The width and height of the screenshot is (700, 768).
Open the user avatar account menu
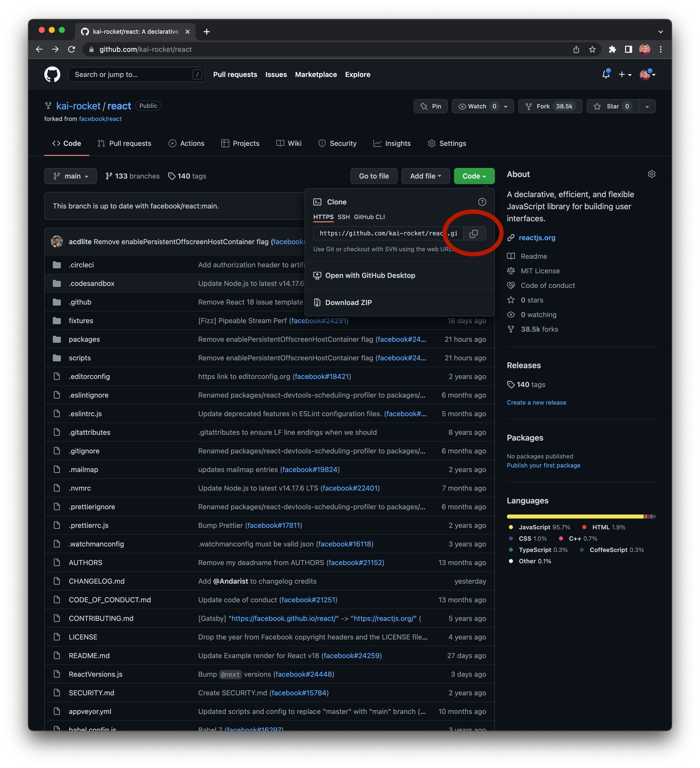[x=647, y=75]
